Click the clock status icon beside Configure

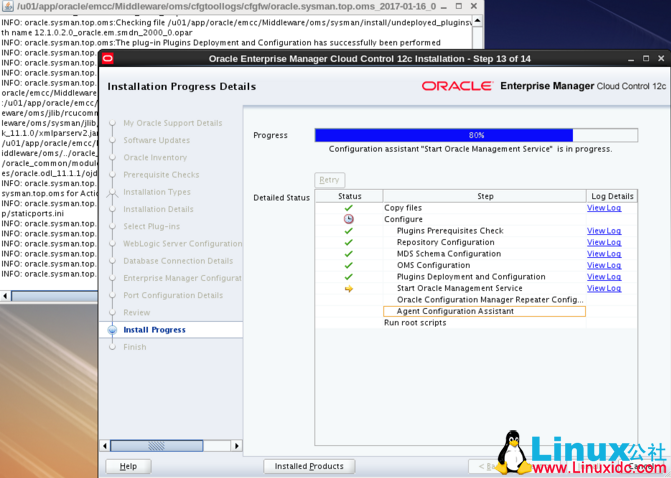349,219
